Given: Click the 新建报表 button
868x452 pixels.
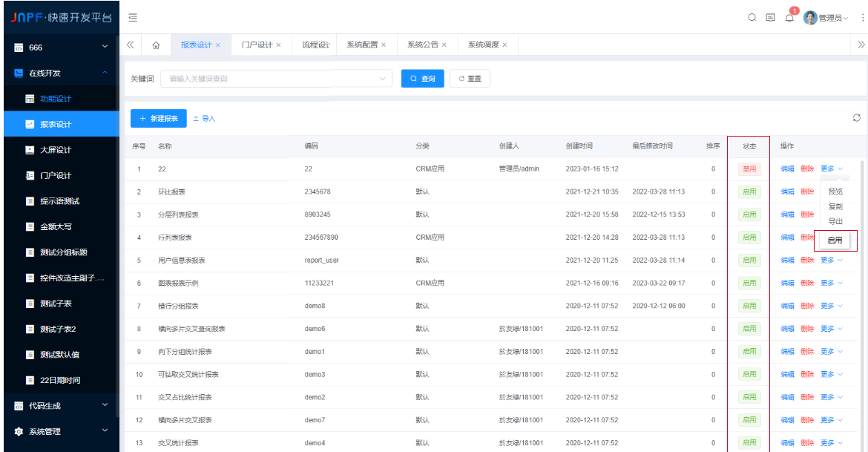Looking at the screenshot, I should click(158, 119).
